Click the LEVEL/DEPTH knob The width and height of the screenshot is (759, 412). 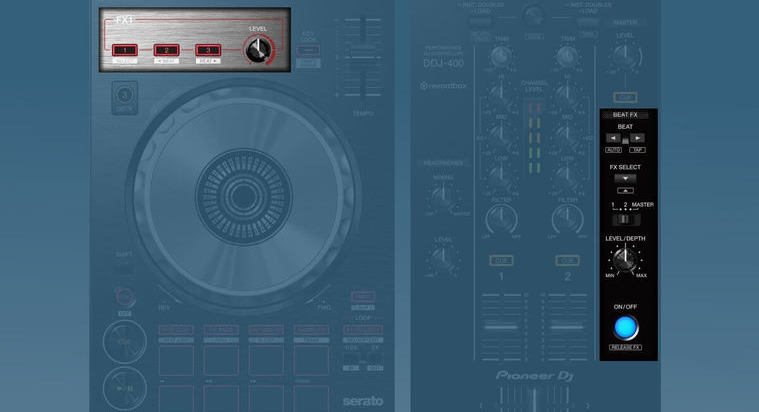click(x=625, y=259)
